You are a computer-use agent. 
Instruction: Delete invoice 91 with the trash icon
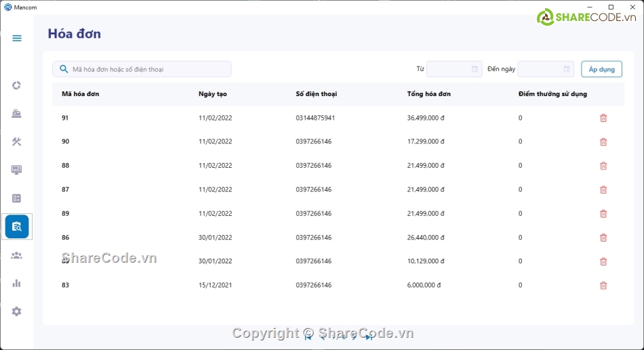tap(603, 118)
